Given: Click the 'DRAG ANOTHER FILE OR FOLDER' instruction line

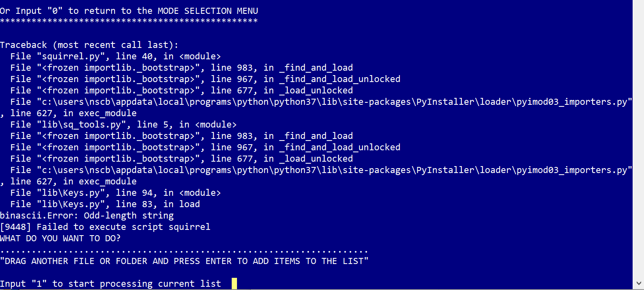Looking at the screenshot, I should pyautogui.click(x=184, y=261).
